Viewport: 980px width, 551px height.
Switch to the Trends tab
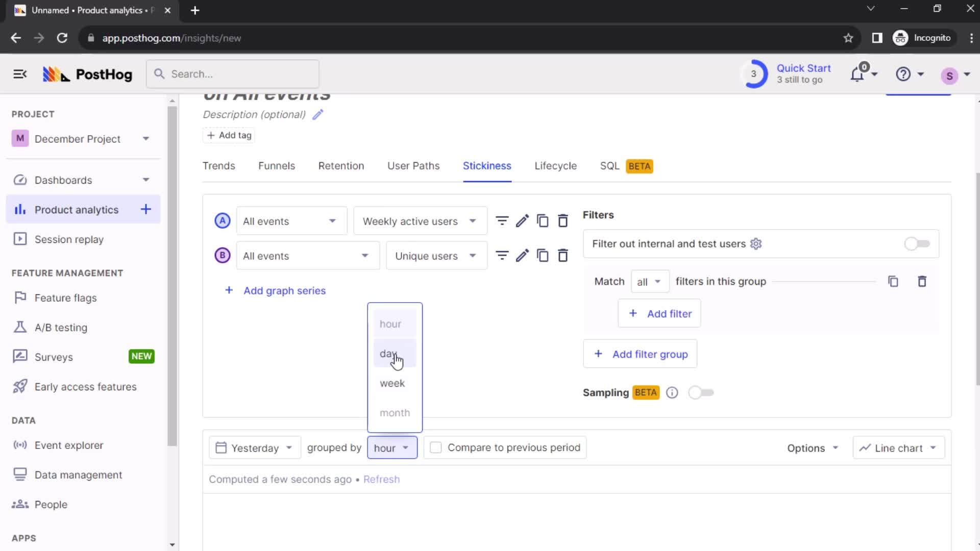219,165
